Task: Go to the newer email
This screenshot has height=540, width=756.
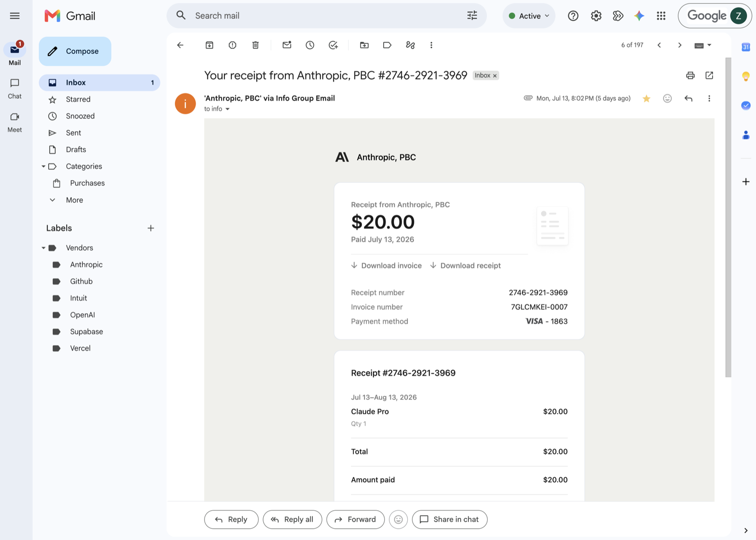Action: (x=659, y=45)
